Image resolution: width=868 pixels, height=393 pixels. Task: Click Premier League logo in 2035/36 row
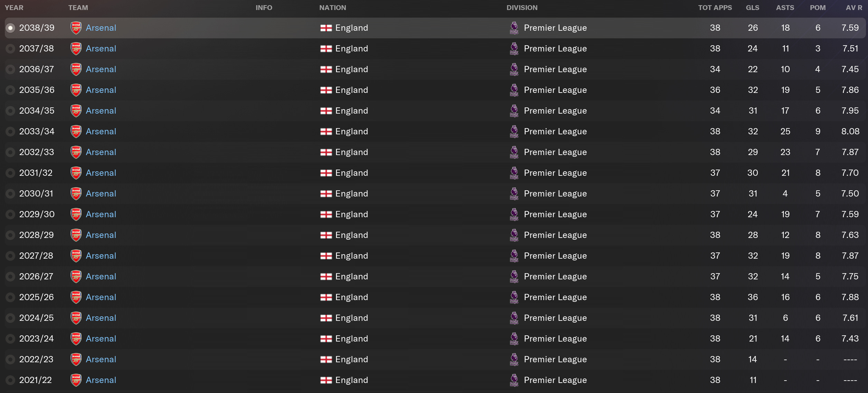tap(514, 90)
